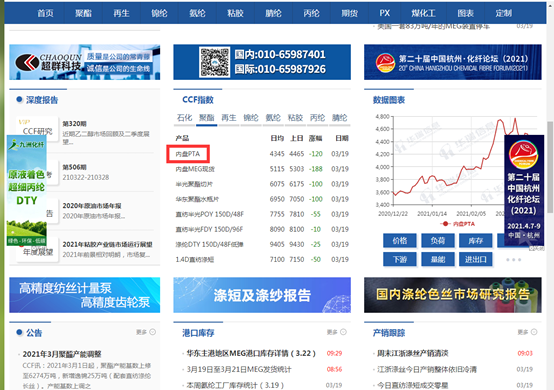The width and height of the screenshot is (554, 390).
Task: Open the 2020年原油市场年报 report
Action: pos(92,206)
